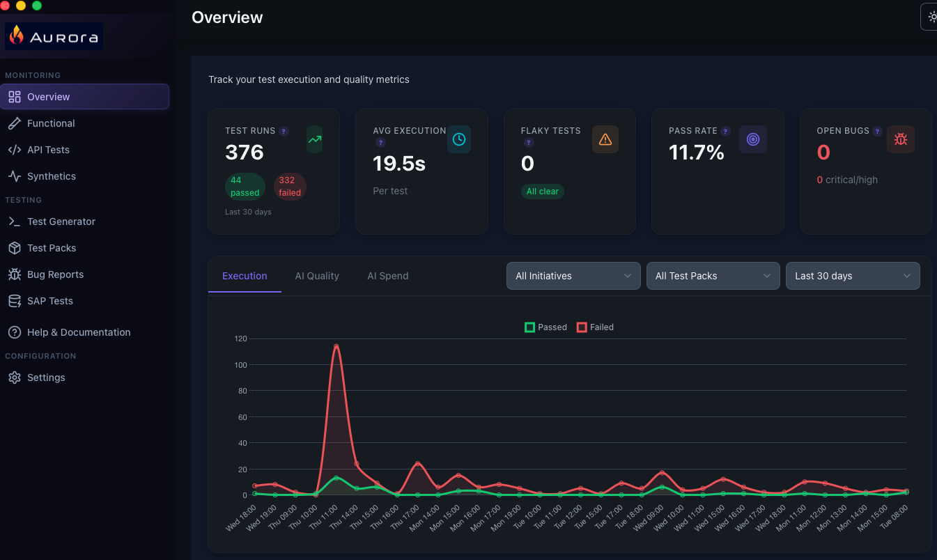
Task: Click the API Tests code brackets icon
Action: pyautogui.click(x=15, y=150)
